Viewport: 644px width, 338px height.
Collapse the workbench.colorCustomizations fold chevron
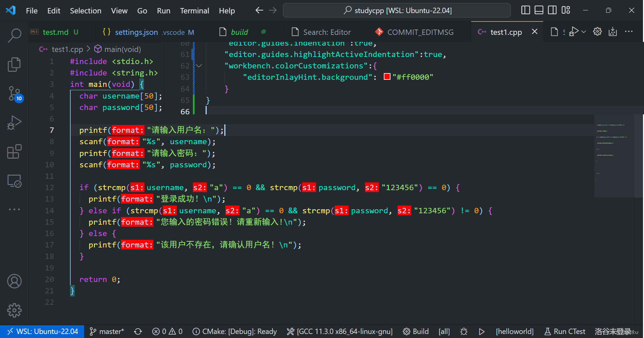(x=199, y=66)
